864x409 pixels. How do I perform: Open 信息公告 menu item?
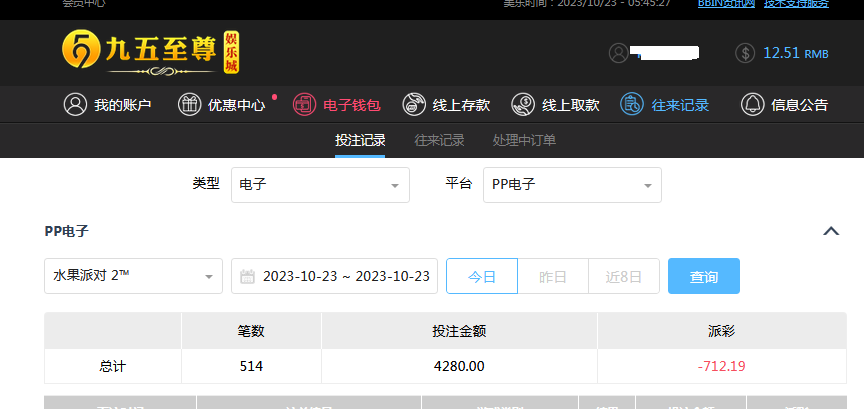[785, 105]
